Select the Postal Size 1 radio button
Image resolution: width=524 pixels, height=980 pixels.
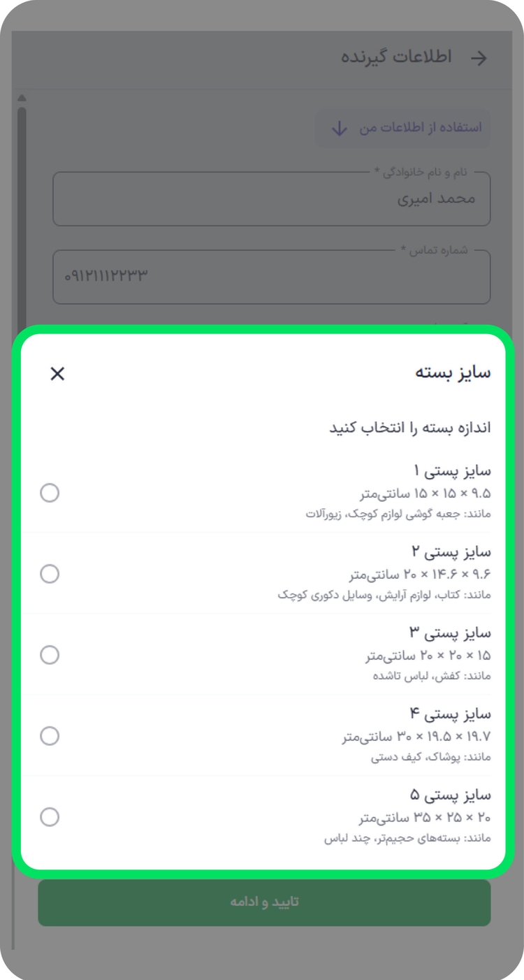coord(50,493)
